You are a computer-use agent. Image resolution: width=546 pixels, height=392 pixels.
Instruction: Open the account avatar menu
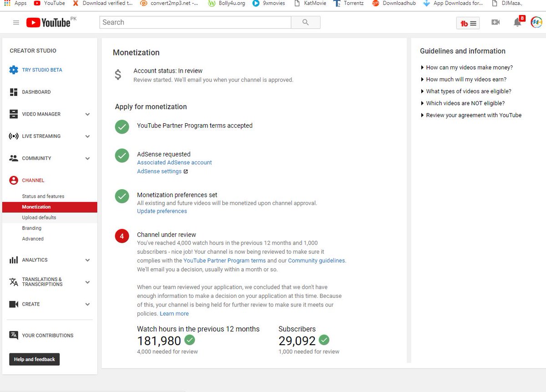[x=537, y=22]
